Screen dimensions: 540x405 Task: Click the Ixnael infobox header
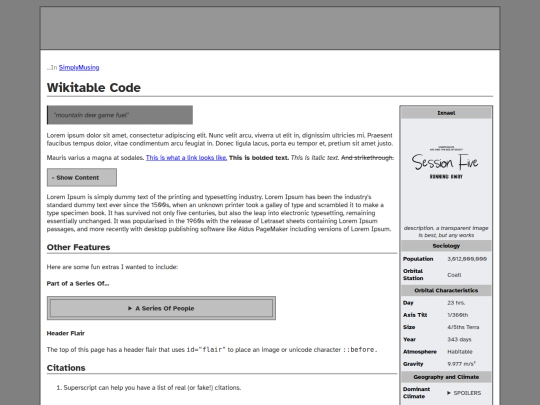pyautogui.click(x=446, y=113)
